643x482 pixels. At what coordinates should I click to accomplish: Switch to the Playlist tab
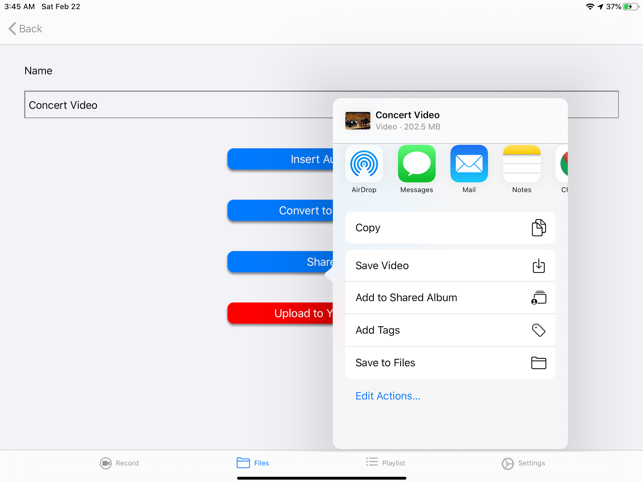pyautogui.click(x=385, y=463)
